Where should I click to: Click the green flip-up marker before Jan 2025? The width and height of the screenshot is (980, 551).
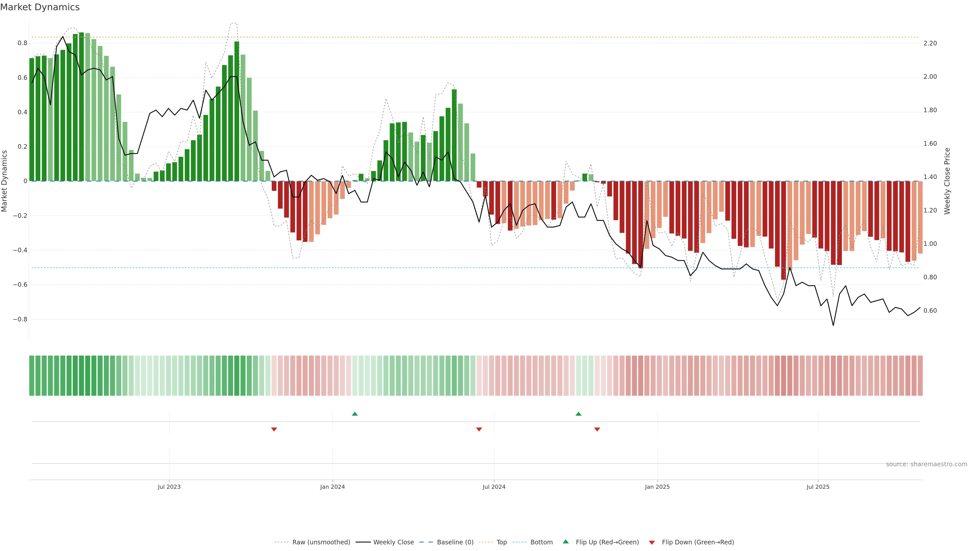click(x=578, y=414)
